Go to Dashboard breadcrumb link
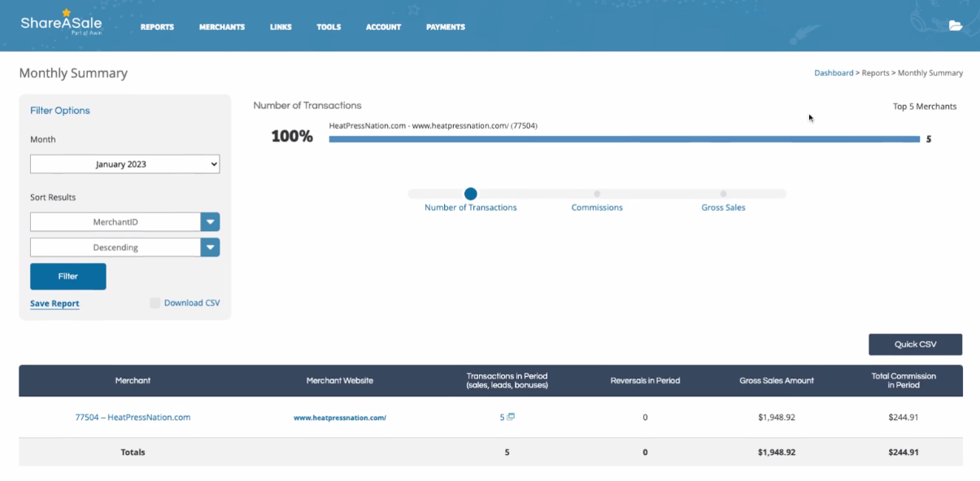This screenshot has height=481, width=980. coord(834,73)
